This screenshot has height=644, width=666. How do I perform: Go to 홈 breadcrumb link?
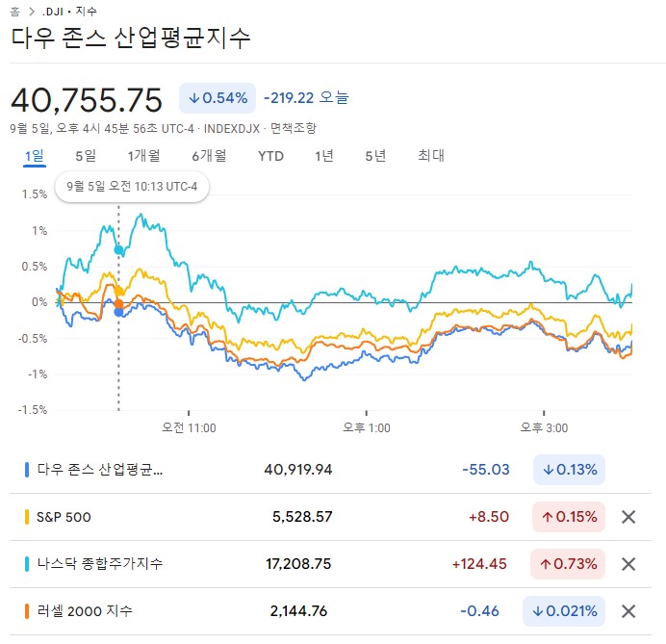tap(14, 11)
